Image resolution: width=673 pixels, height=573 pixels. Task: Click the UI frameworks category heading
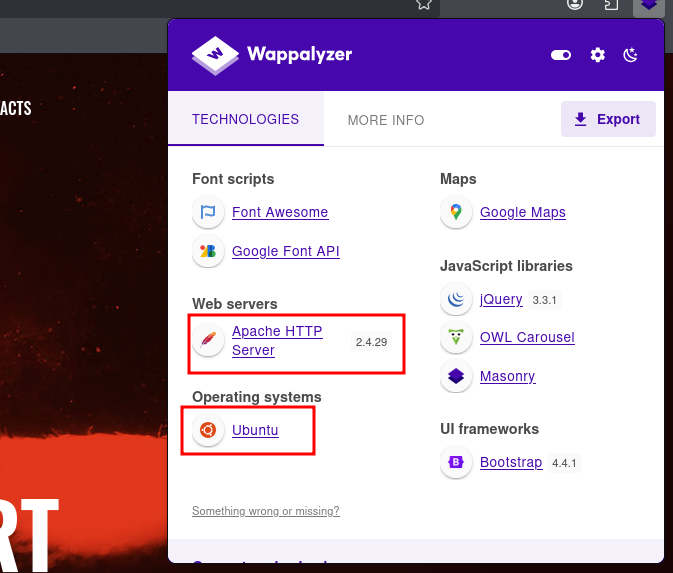pos(489,429)
